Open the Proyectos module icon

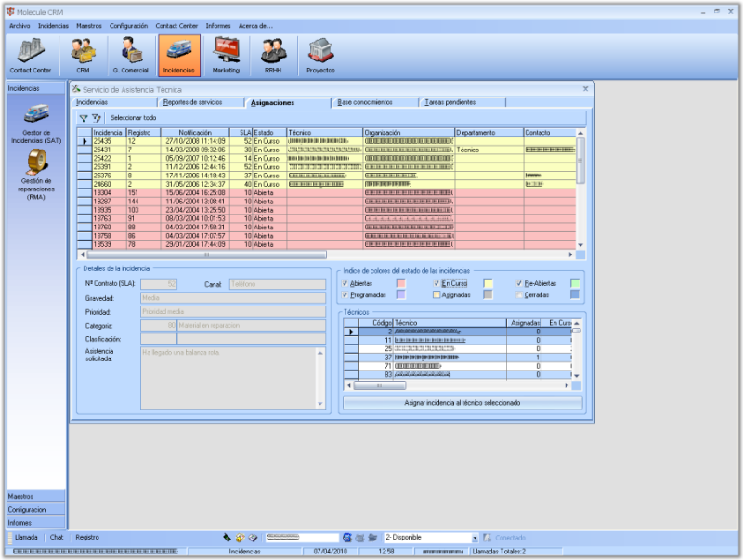[320, 56]
